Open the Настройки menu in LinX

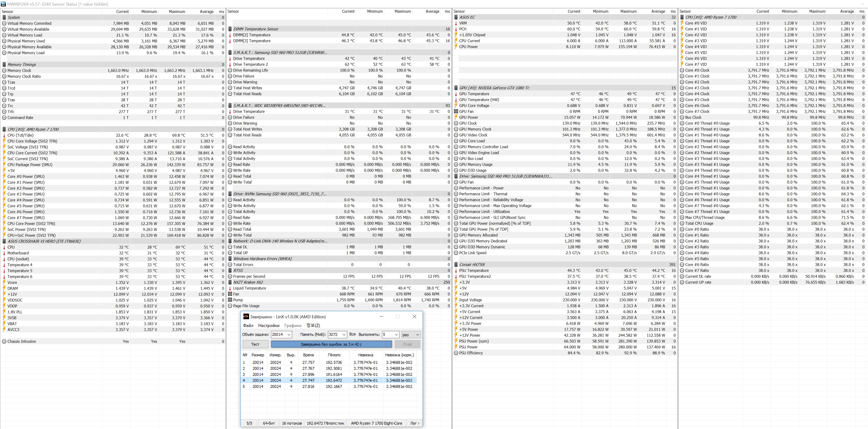(x=269, y=325)
